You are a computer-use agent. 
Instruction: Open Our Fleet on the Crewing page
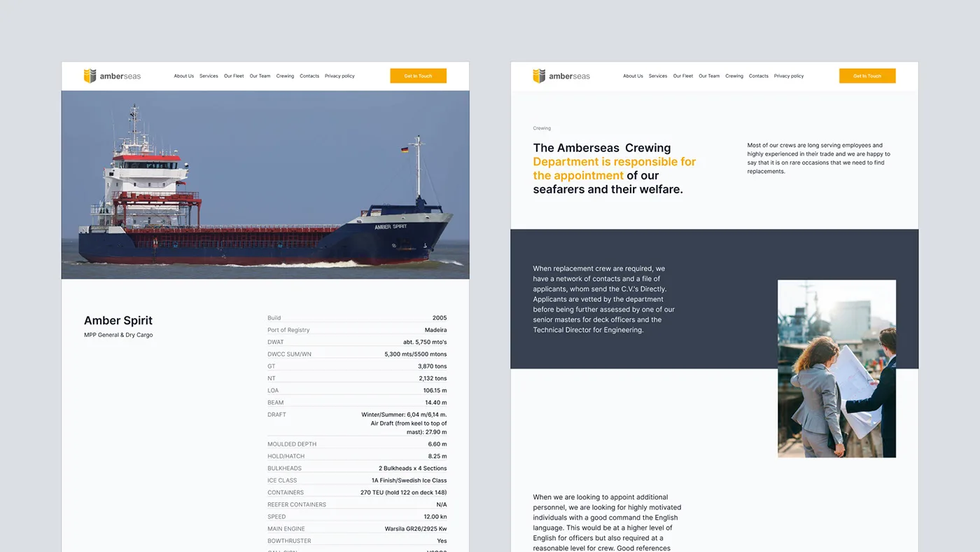pos(683,76)
